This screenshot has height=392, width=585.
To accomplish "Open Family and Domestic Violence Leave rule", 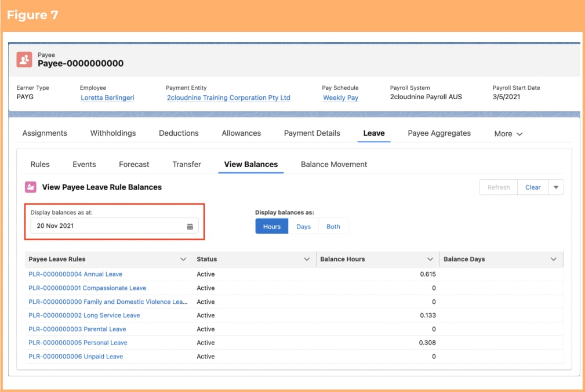I will pyautogui.click(x=108, y=302).
